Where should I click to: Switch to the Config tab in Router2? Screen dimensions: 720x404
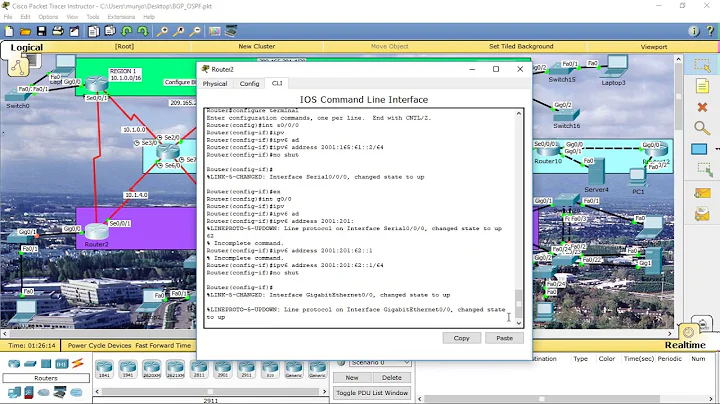[x=249, y=84]
